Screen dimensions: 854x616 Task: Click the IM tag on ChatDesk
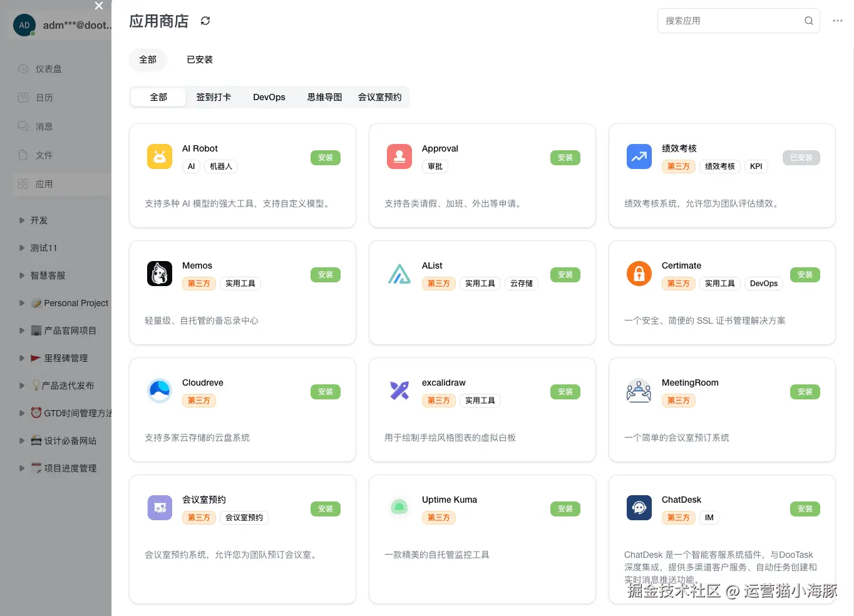pos(709,518)
